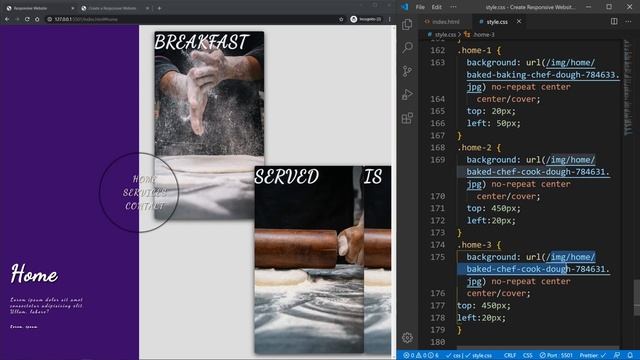Click the .home-2 selector in code

click(x=474, y=148)
